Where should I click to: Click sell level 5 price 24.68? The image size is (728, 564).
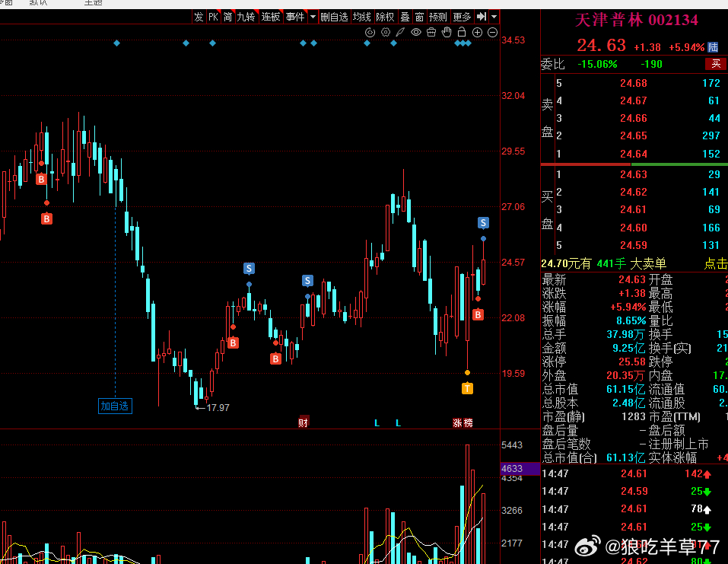(633, 83)
